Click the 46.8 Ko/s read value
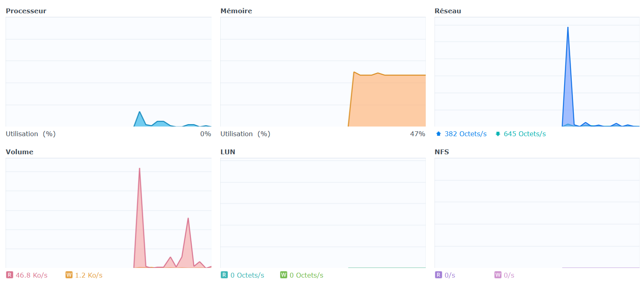This screenshot has height=284, width=644. click(32, 275)
